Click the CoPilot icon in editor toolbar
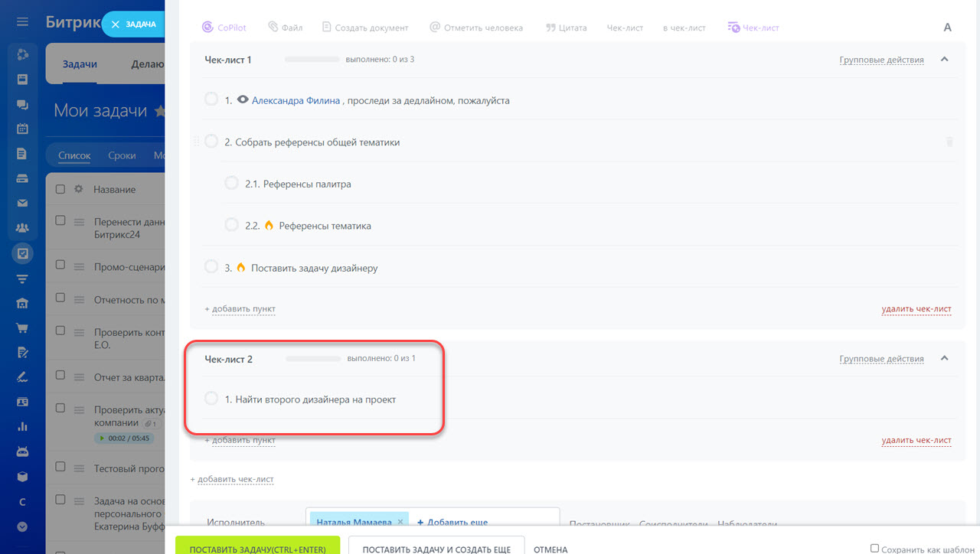The image size is (980, 554). tap(208, 27)
